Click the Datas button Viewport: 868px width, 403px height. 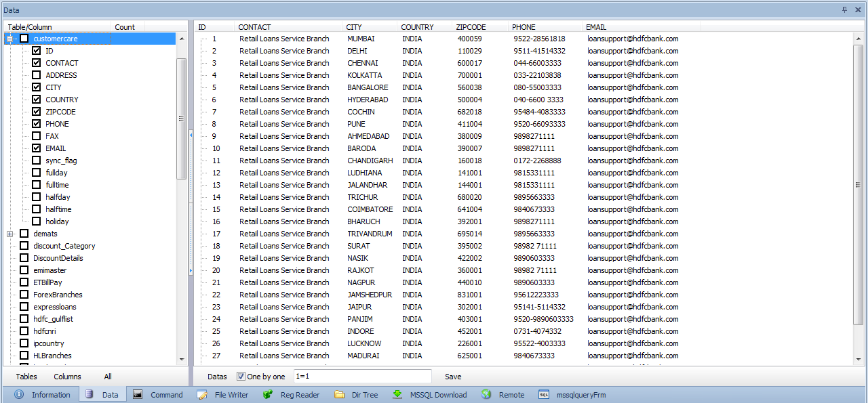tap(217, 377)
